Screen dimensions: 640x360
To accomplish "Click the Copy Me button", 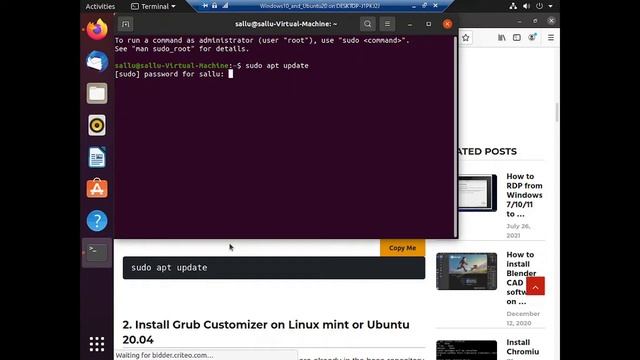I will coord(402,248).
